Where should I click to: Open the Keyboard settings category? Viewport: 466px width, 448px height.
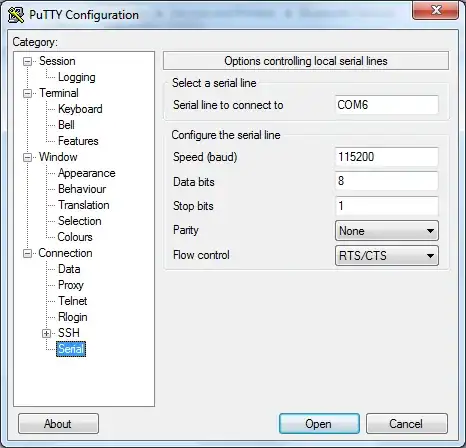(80, 109)
